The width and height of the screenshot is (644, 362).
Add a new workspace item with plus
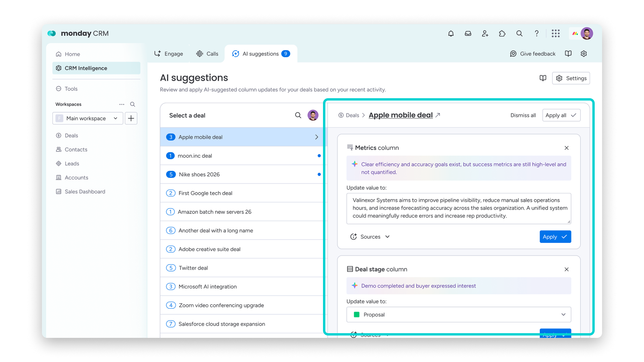[131, 118]
